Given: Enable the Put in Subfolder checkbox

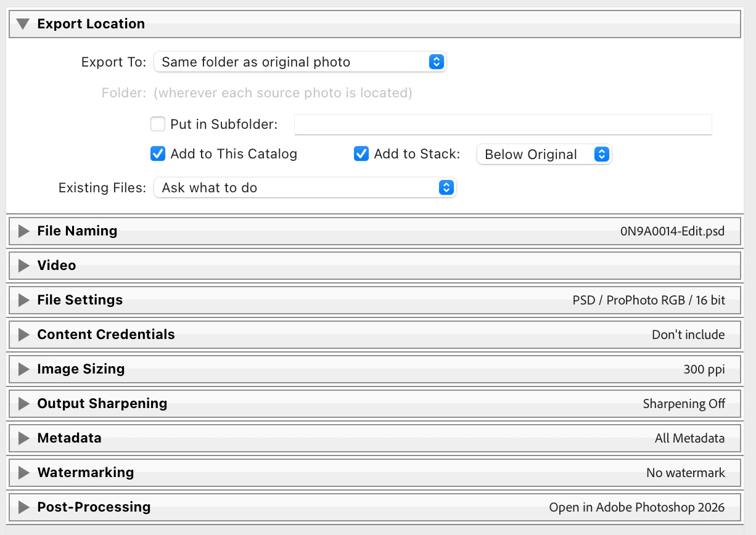Looking at the screenshot, I should click(158, 124).
